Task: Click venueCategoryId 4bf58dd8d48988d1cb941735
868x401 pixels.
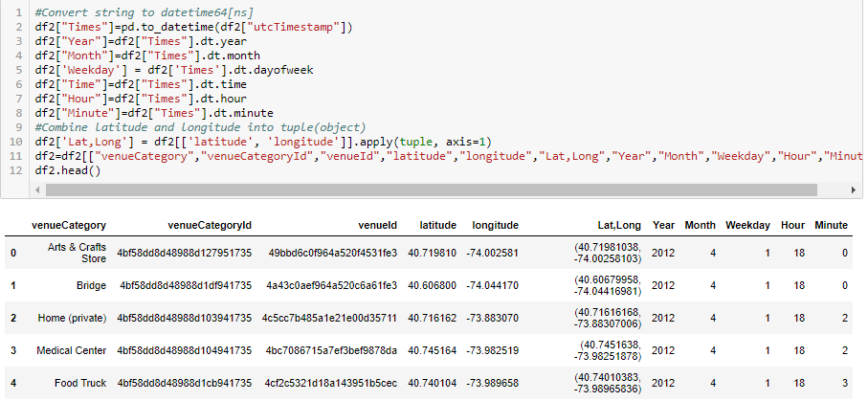Action: pyautogui.click(x=185, y=383)
